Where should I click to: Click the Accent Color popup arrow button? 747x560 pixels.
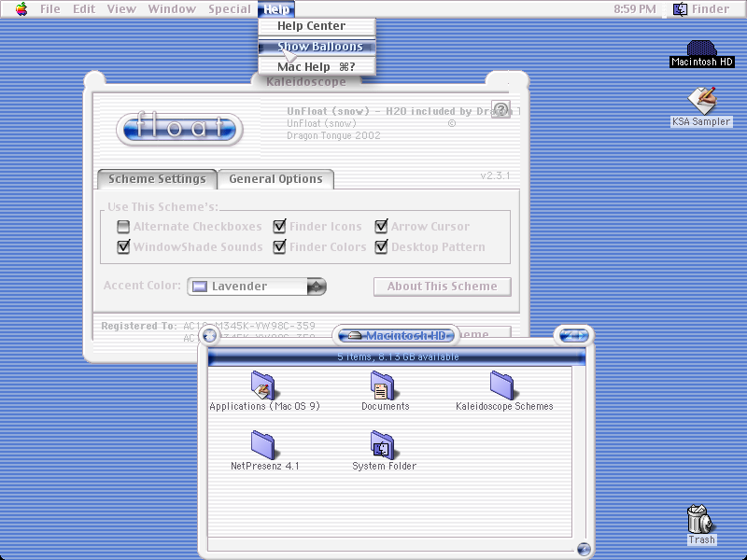317,287
